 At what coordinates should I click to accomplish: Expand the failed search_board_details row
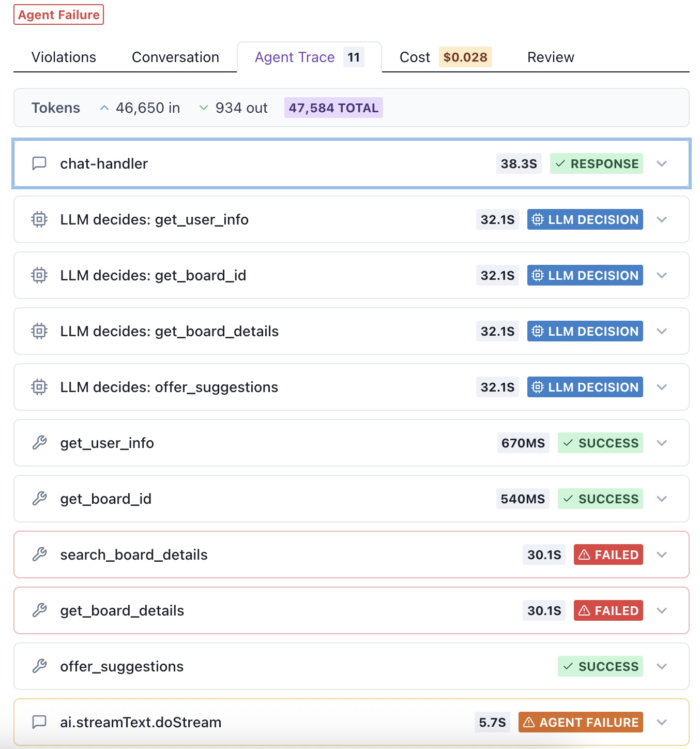coord(662,555)
